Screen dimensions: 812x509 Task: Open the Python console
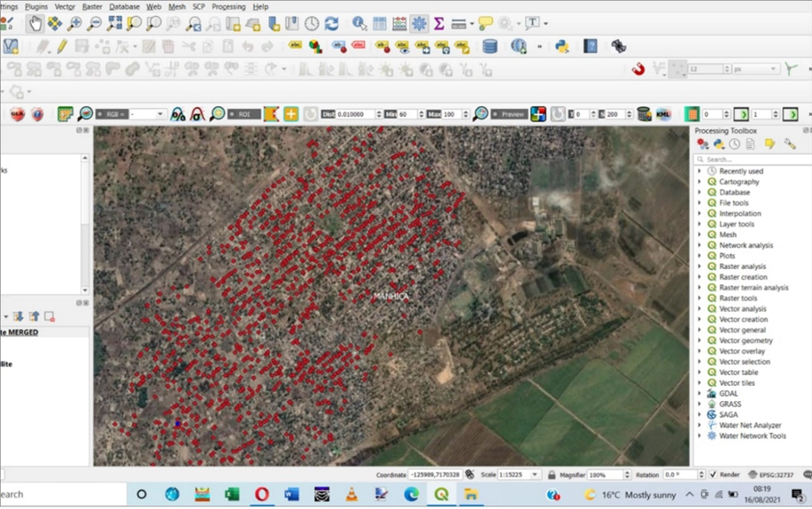pos(562,46)
